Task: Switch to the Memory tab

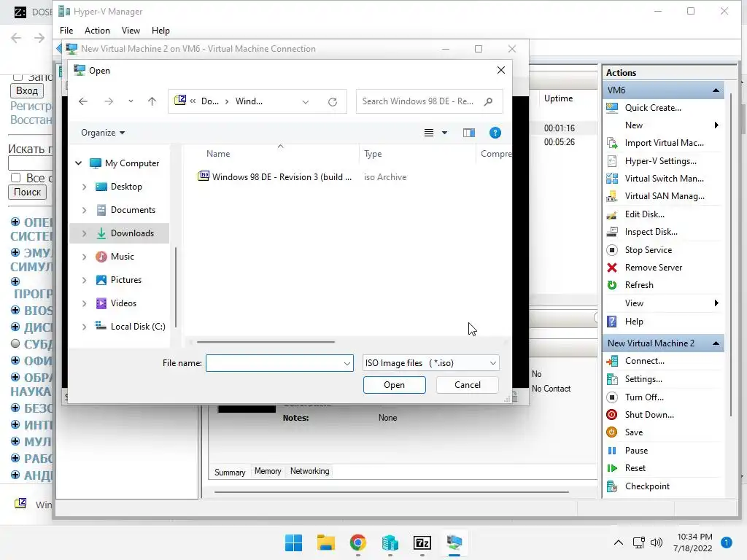Action: click(x=268, y=471)
